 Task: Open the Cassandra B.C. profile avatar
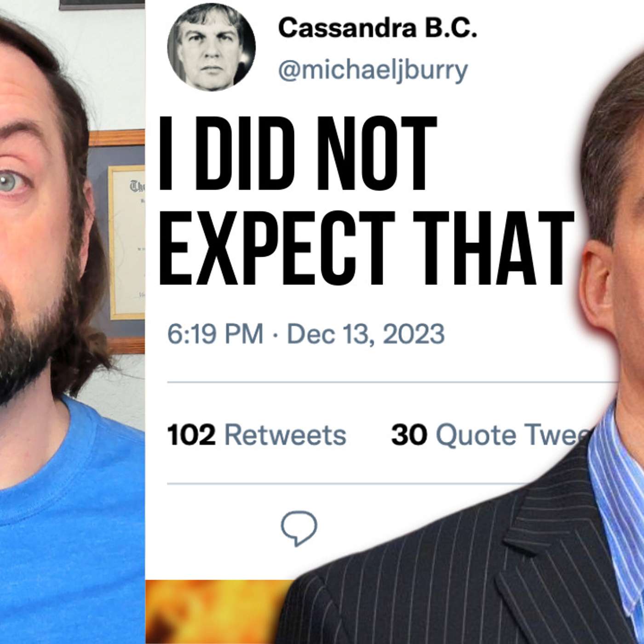pos(211,47)
